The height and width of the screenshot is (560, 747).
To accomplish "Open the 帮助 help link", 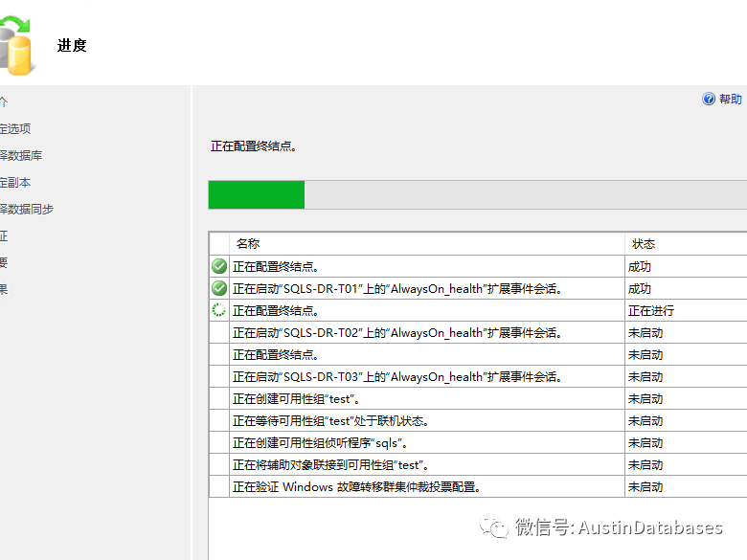I will tap(731, 99).
